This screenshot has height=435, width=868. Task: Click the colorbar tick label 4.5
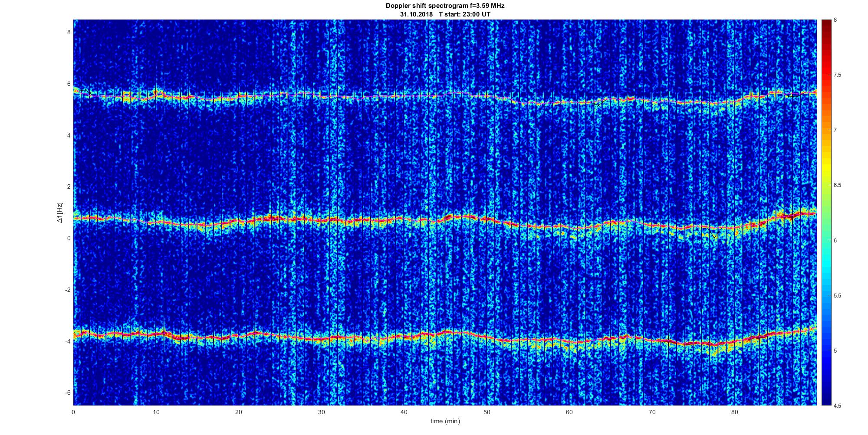[x=837, y=406]
